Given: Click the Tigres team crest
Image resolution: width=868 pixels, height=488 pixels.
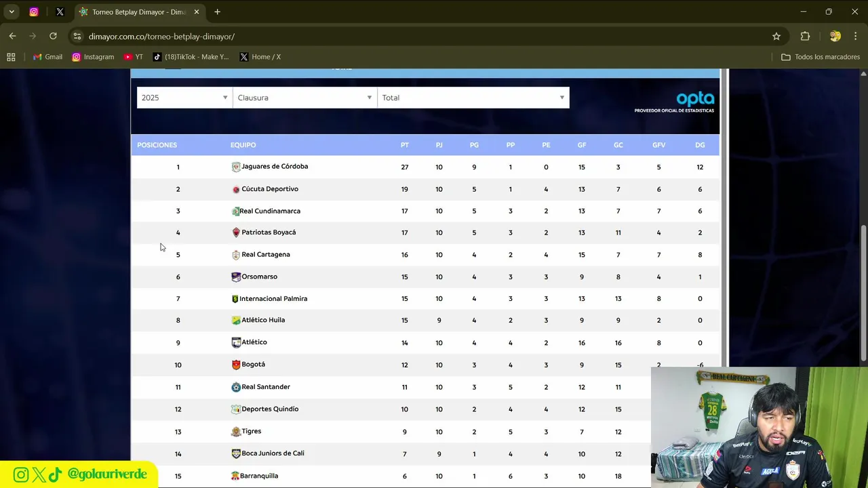Looking at the screenshot, I should [x=236, y=432].
